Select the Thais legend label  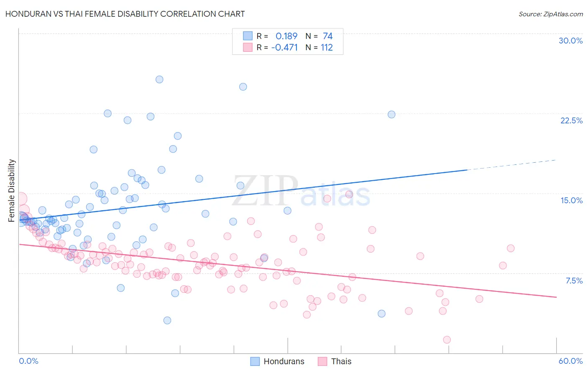coord(341,361)
